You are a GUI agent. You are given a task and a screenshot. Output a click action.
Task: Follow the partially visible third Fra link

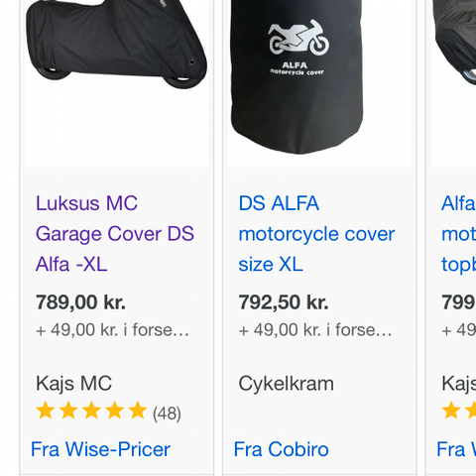click(x=456, y=449)
